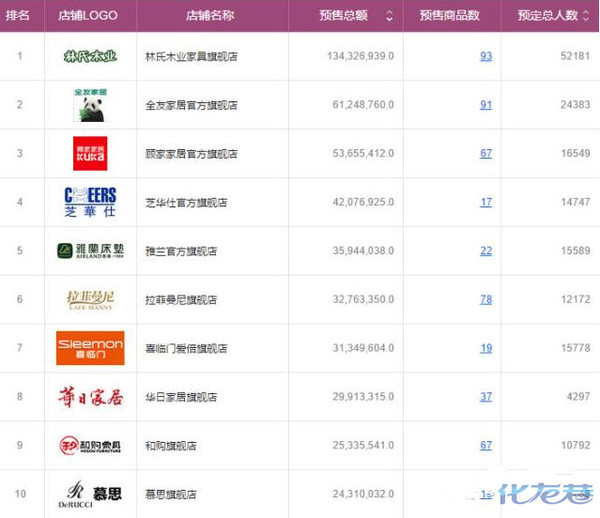600x518 pixels.
Task: Click the 全友家居 panda logo
Action: coord(90,105)
